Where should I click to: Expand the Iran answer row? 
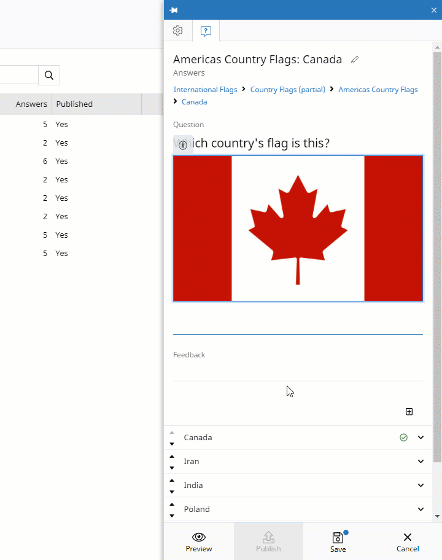(x=421, y=461)
